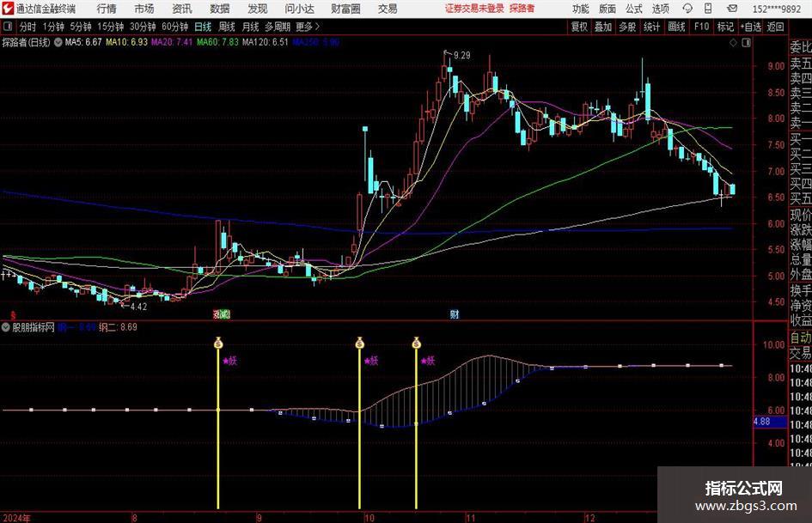Open the customer service headset icon
Viewport: 812px width, 523px height.
point(687,9)
